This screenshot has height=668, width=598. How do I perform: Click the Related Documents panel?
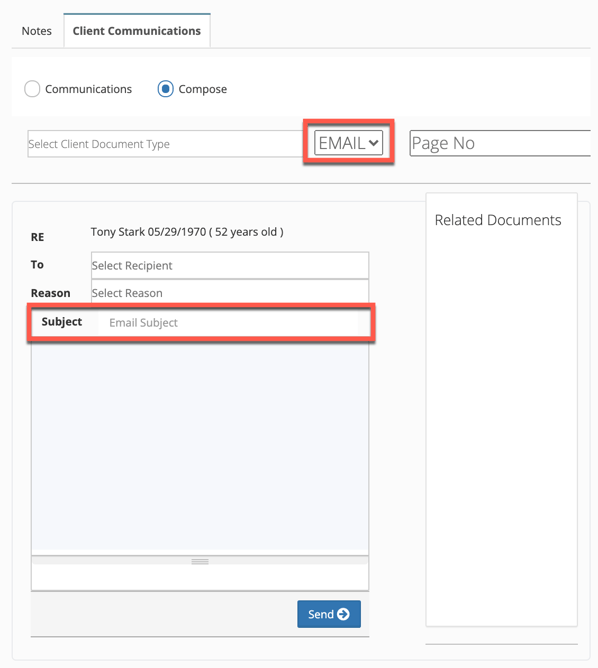pos(502,409)
